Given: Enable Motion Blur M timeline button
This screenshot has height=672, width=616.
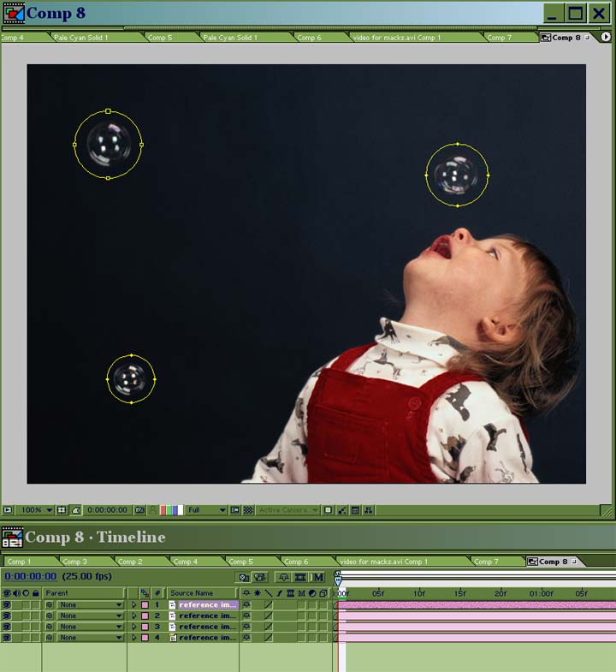Looking at the screenshot, I should coord(318,577).
